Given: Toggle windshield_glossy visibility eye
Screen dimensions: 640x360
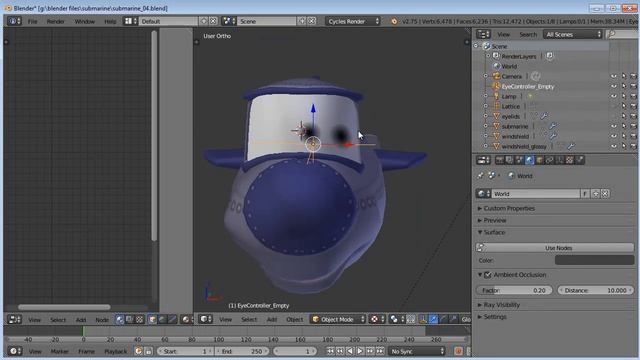Looking at the screenshot, I should pyautogui.click(x=613, y=146).
